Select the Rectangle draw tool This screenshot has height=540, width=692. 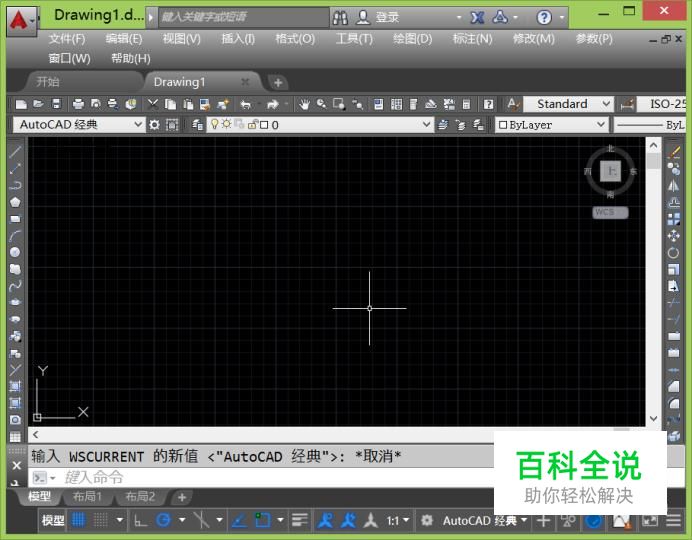pos(15,218)
